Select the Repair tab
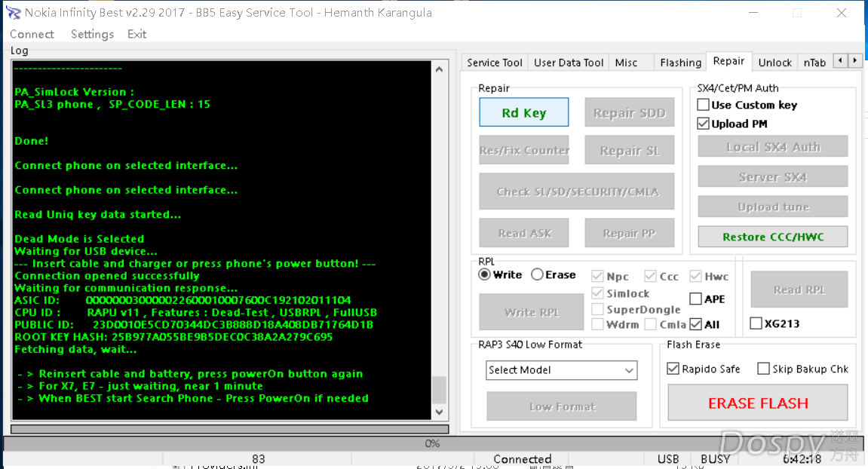Screen dimensions: 868x469 point(728,61)
